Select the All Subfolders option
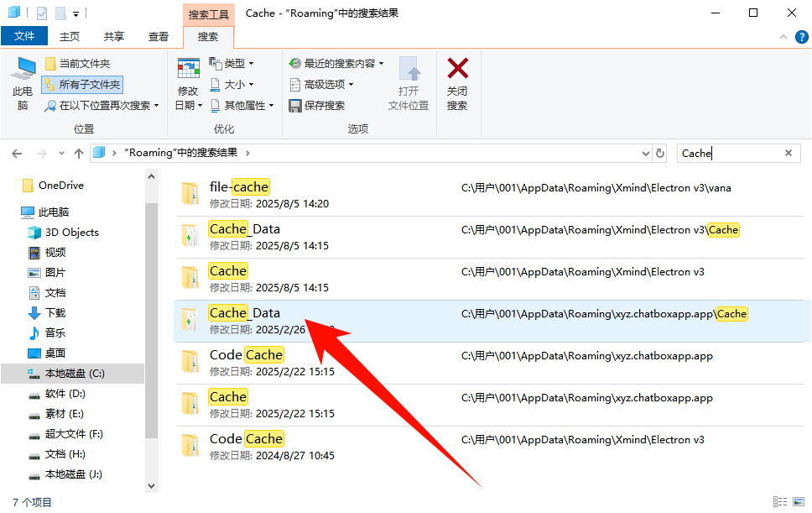Viewport: 812px width, 513px height. click(x=82, y=85)
